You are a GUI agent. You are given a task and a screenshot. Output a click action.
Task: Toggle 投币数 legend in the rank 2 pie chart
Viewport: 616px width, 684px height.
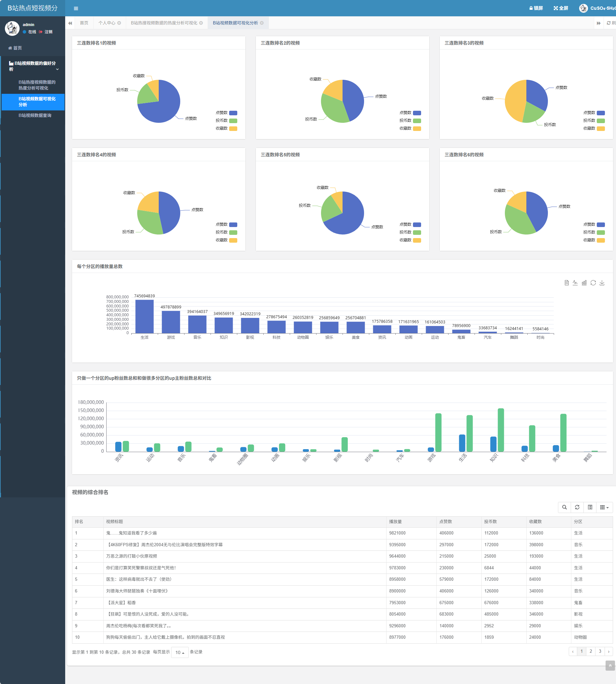click(417, 121)
